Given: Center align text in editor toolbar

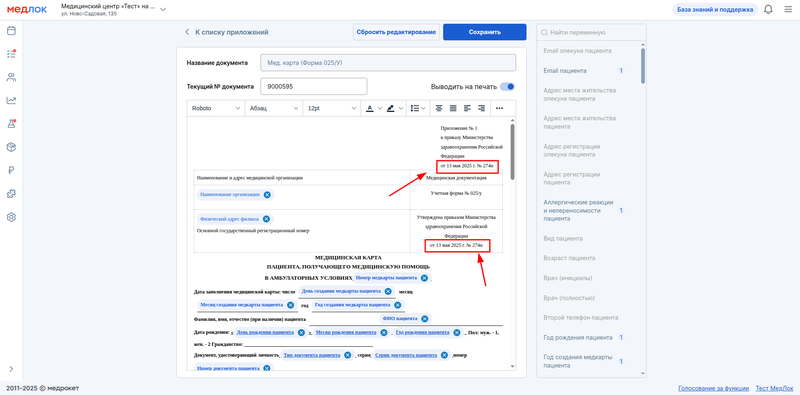Looking at the screenshot, I should pos(438,108).
